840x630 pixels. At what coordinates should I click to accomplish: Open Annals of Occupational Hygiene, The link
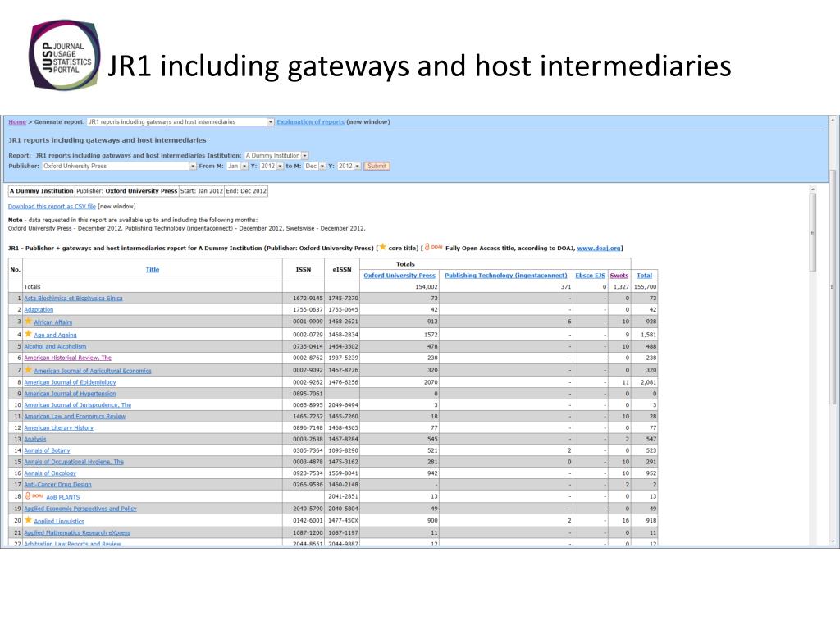point(74,462)
